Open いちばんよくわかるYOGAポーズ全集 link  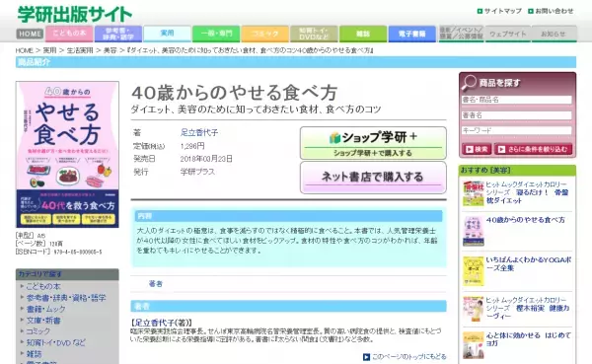[x=529, y=264]
